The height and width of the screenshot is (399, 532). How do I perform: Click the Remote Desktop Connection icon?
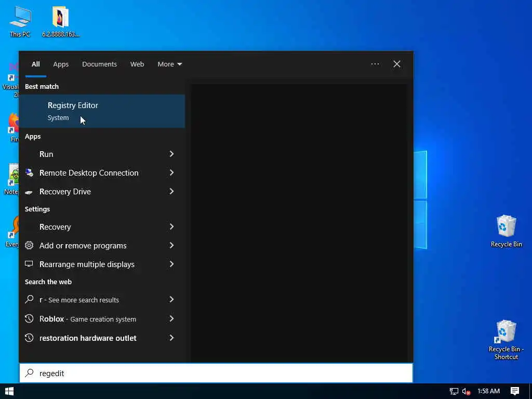click(29, 172)
